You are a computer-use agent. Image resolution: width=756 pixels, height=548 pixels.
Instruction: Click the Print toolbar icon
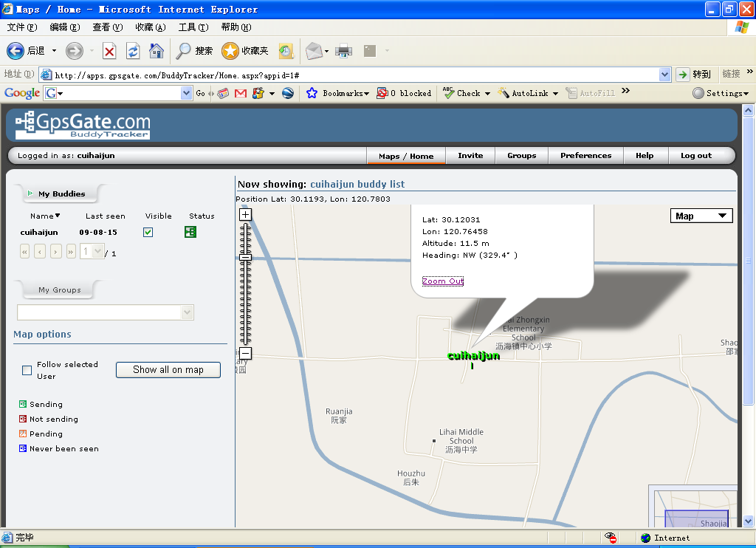click(x=344, y=51)
